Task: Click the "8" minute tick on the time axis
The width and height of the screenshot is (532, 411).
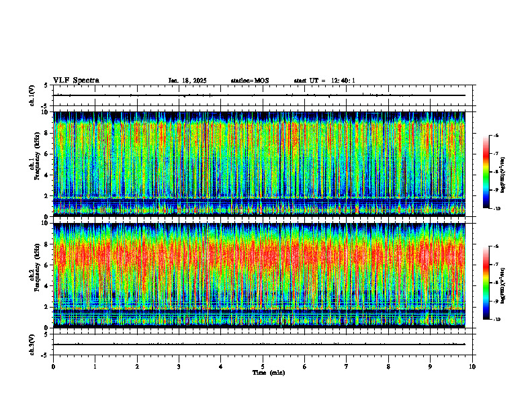Action: (388, 367)
